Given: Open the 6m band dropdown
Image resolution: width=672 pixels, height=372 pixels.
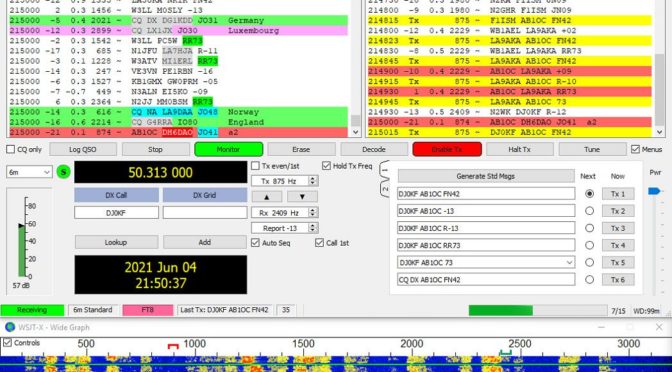Looking at the screenshot, I should click(x=29, y=172).
